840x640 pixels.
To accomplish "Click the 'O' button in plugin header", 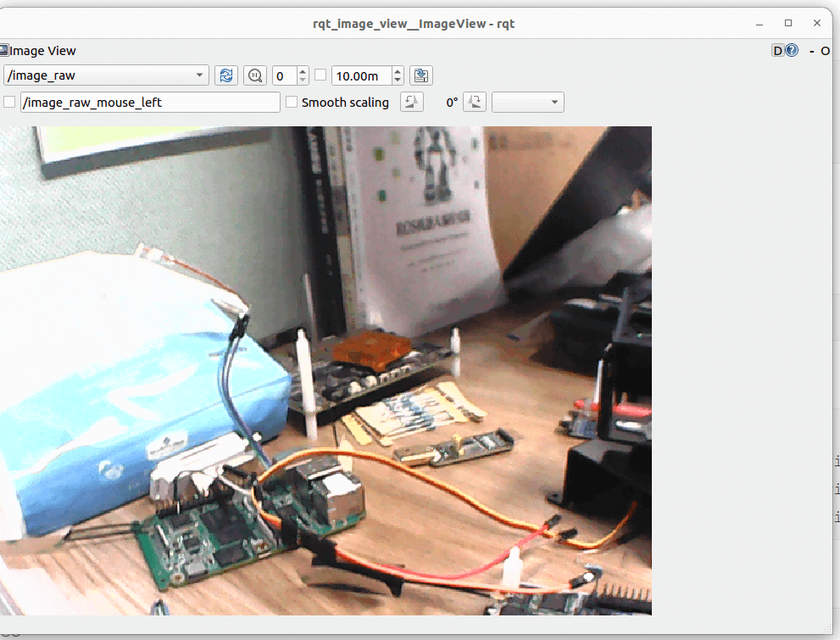I will (825, 51).
